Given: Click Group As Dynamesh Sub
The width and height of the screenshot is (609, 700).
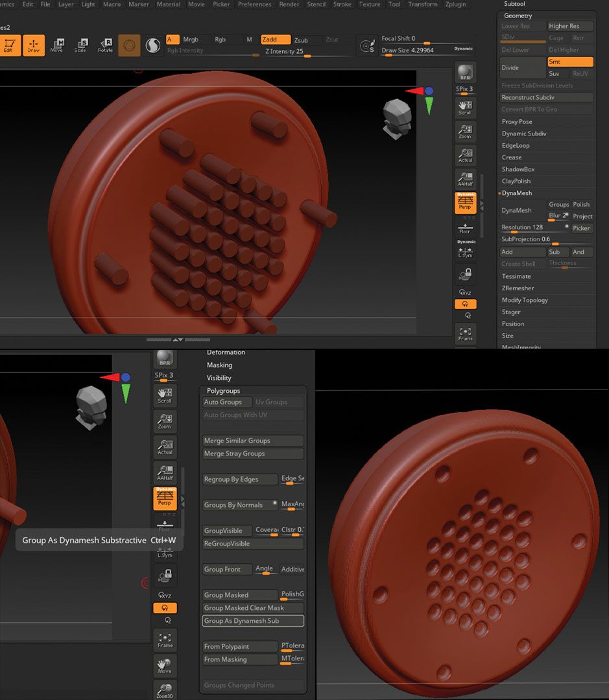Looking at the screenshot, I should click(252, 620).
